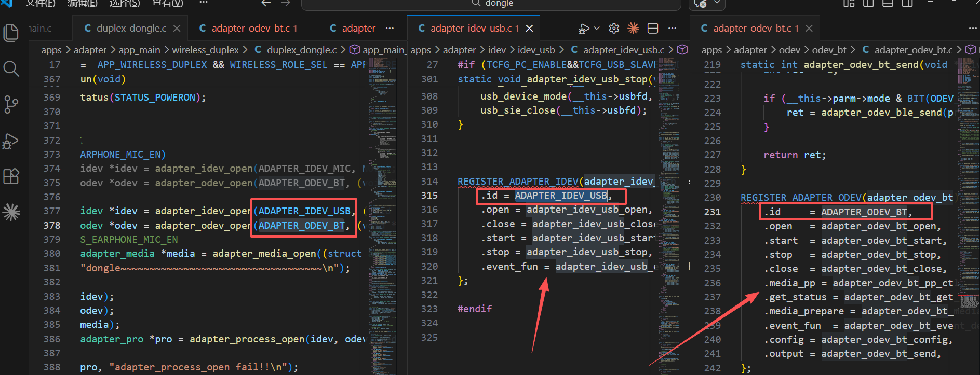Open more actions for the middle editor group
The image size is (980, 375).
(673, 29)
